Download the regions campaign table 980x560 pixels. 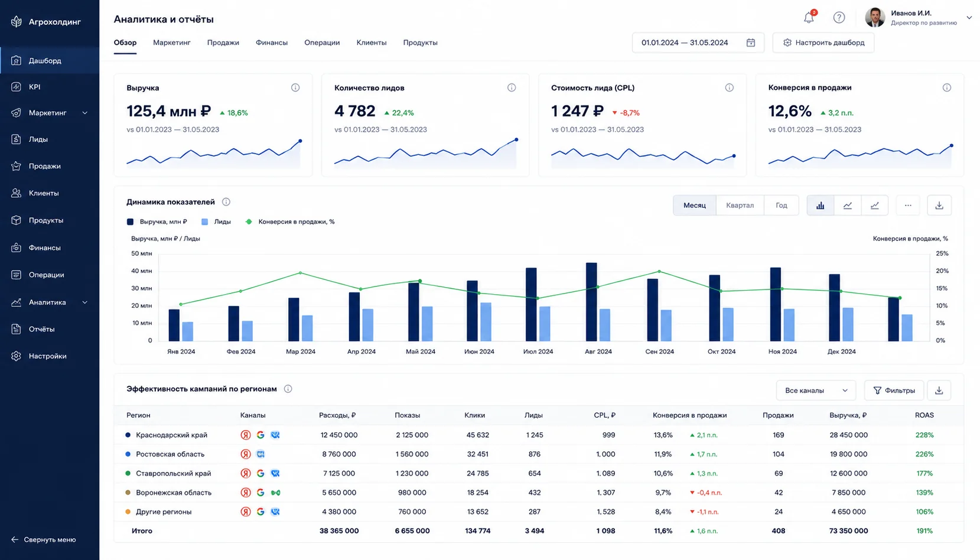click(939, 390)
